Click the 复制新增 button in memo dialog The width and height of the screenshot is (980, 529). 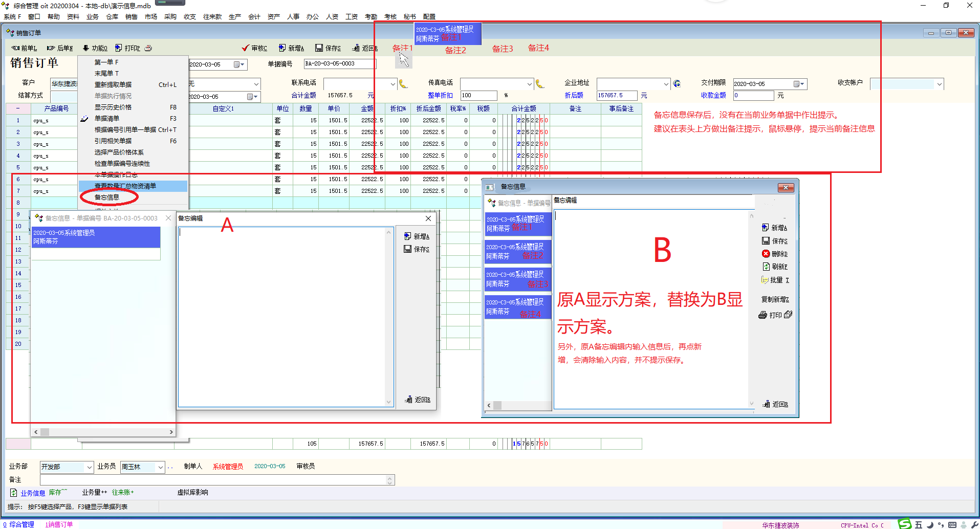[775, 299]
